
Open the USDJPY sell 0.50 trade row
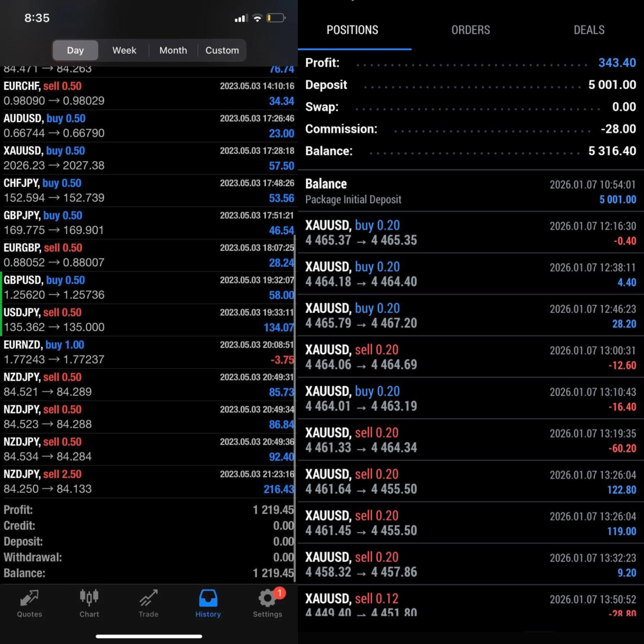click(149, 320)
